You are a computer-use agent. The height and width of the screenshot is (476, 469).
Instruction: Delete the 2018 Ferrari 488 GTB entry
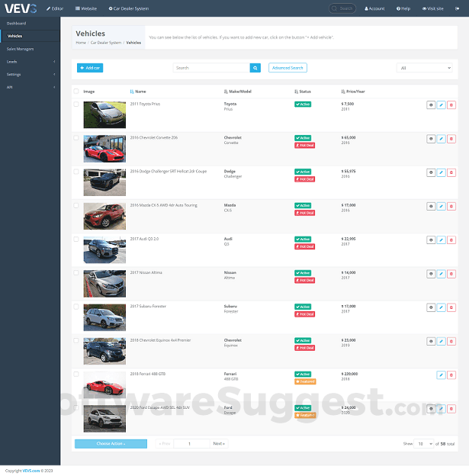pyautogui.click(x=451, y=375)
